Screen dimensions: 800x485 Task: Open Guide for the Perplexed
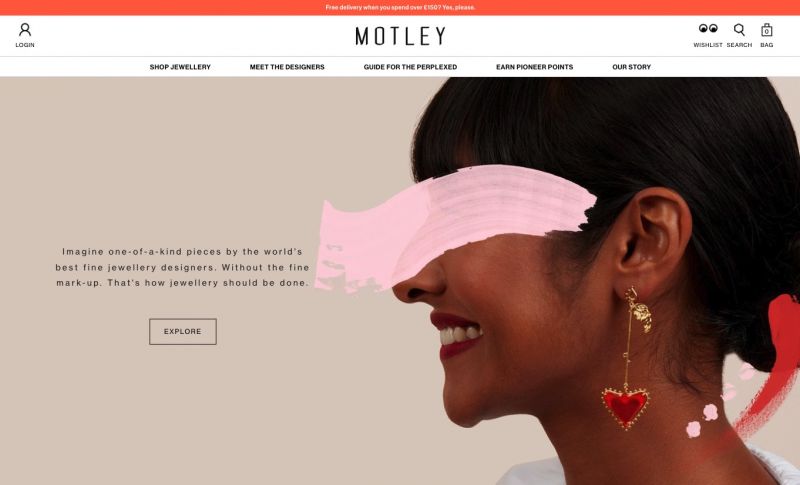point(410,67)
